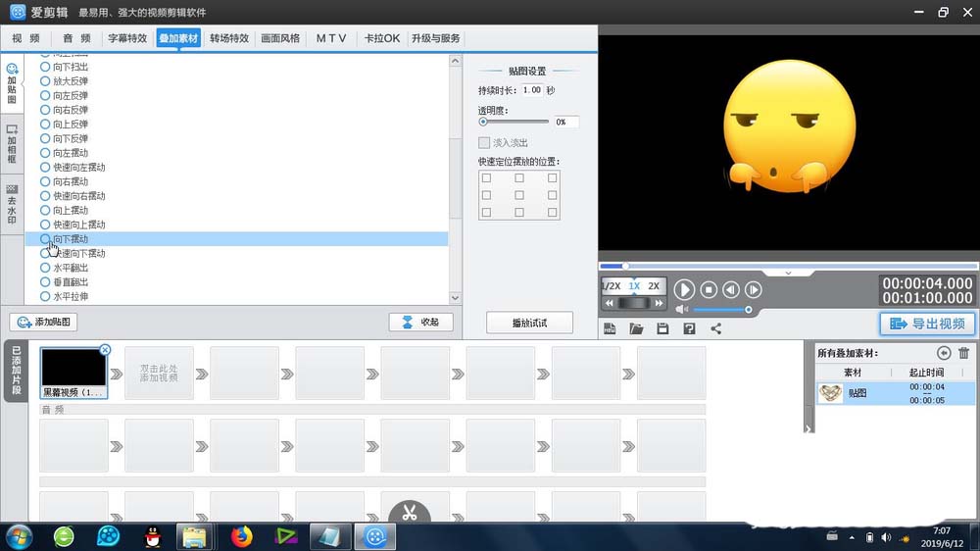Save project with floppy disk icon
This screenshot has height=551, width=980.
[x=662, y=328]
